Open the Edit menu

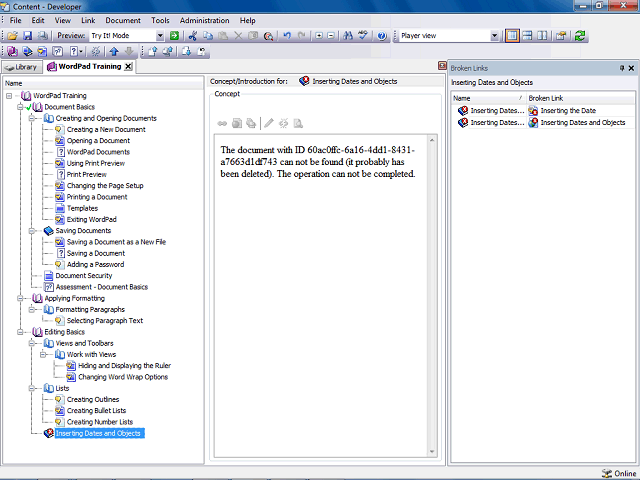(38, 20)
